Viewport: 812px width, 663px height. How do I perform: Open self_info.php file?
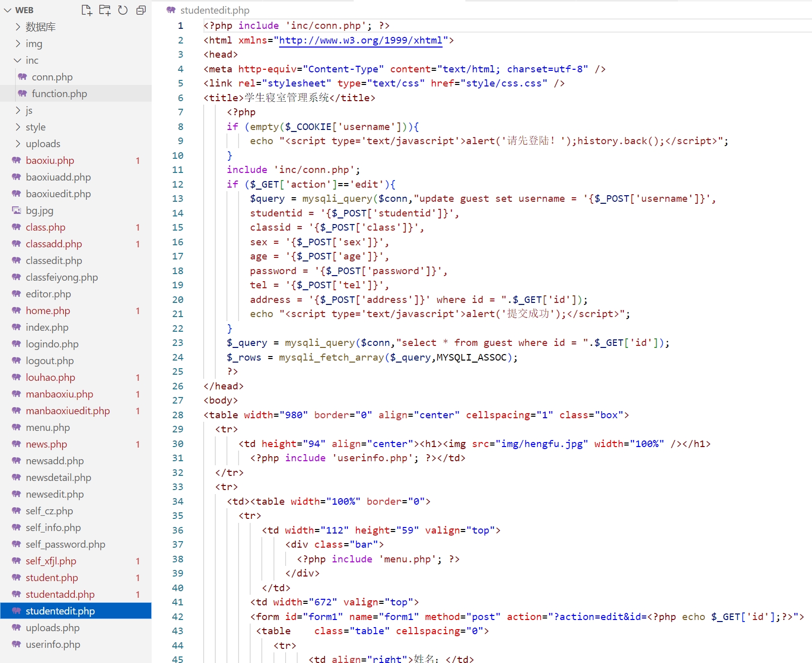pyautogui.click(x=76, y=527)
